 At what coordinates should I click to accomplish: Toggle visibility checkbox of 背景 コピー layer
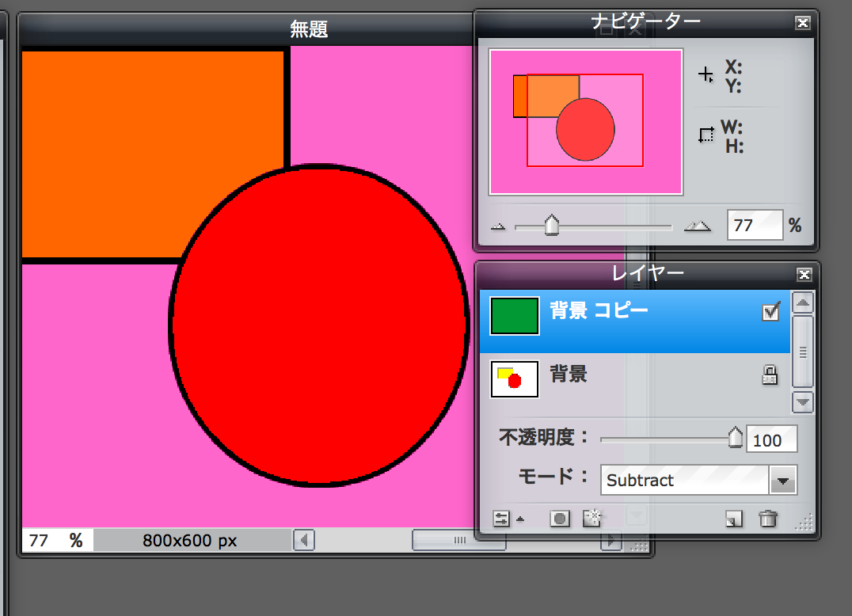(x=771, y=312)
